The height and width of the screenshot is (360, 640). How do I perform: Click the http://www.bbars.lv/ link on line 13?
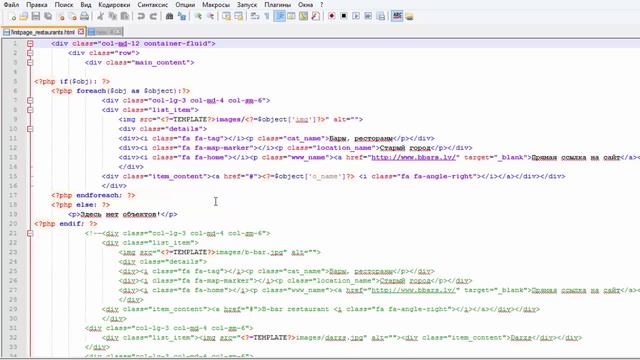(413, 158)
